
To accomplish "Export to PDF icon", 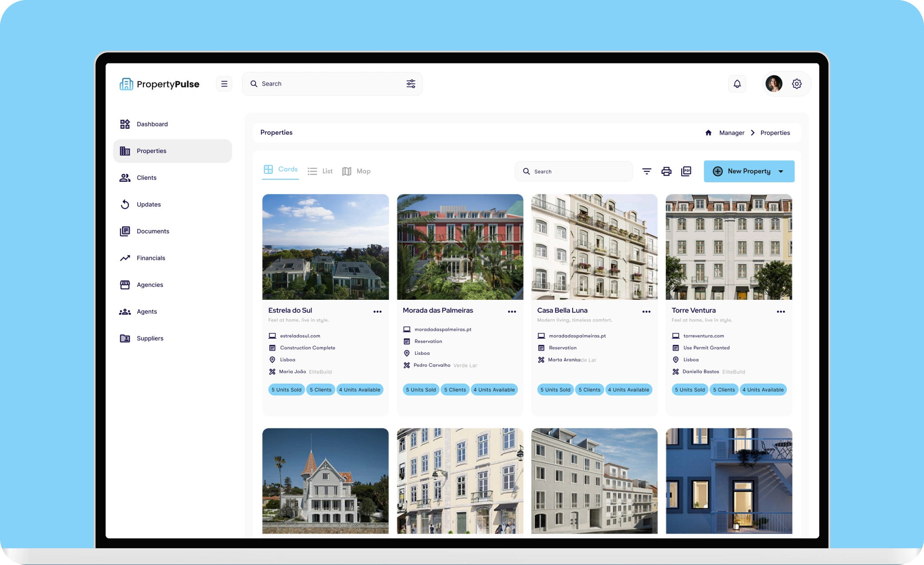I will [x=686, y=171].
